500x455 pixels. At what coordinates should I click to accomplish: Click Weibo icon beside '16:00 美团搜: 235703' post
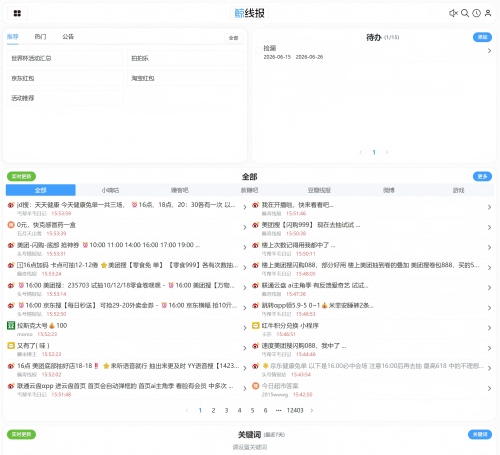(11, 285)
